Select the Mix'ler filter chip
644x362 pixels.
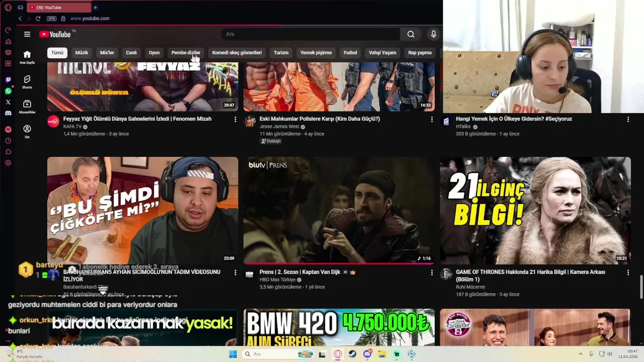(x=107, y=53)
